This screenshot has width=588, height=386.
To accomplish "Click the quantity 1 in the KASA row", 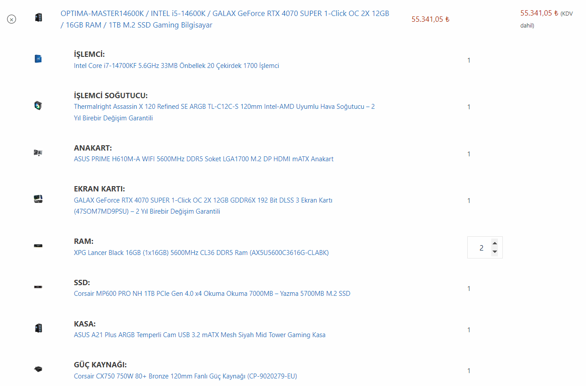I will click(x=469, y=330).
